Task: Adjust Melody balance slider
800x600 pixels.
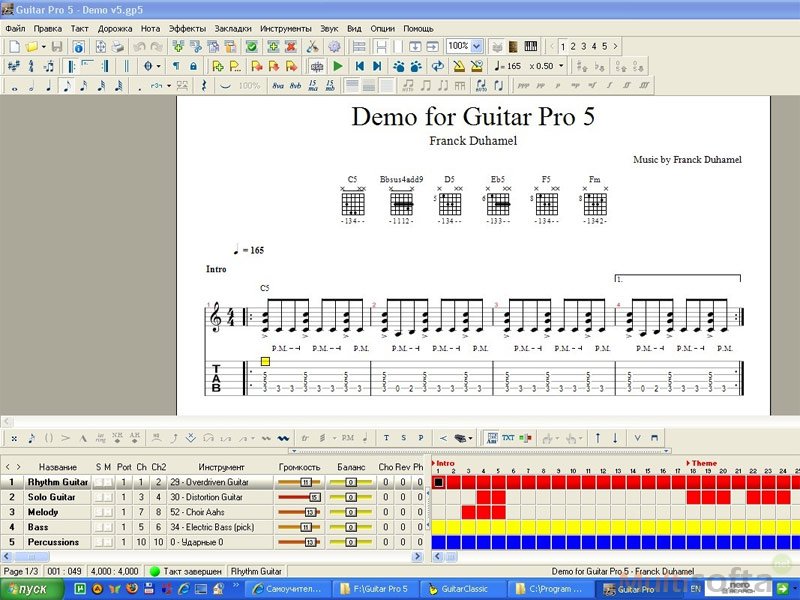Action: coord(351,512)
